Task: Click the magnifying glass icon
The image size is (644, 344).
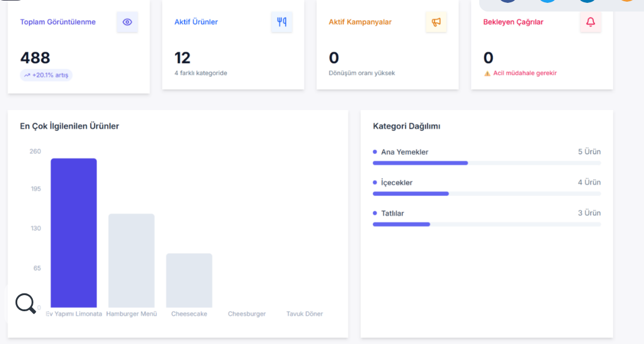Action: (x=25, y=303)
